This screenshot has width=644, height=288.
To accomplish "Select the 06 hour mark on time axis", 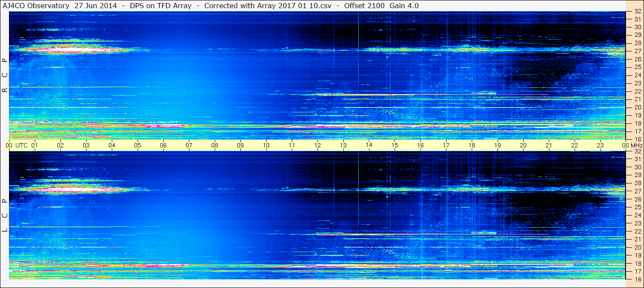I will 163,145.
